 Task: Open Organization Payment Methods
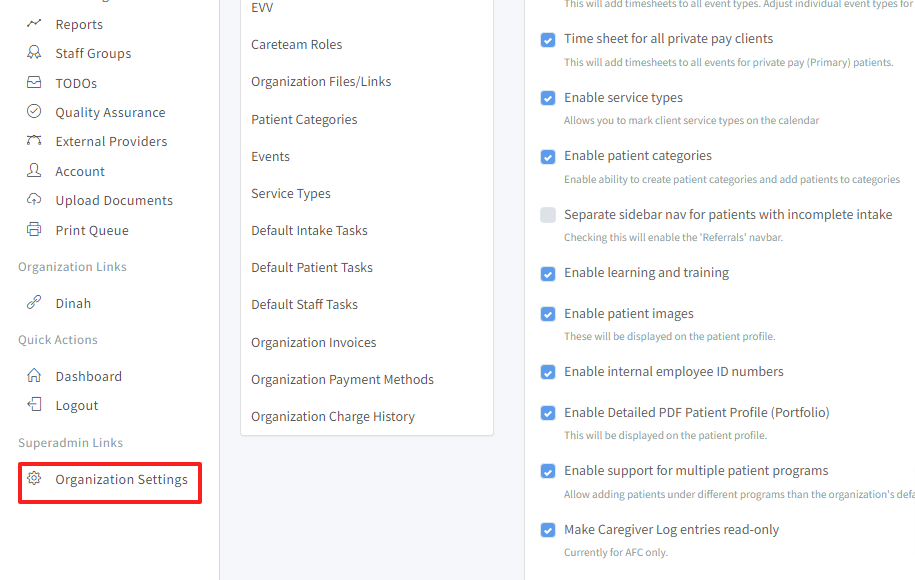pyautogui.click(x=342, y=379)
